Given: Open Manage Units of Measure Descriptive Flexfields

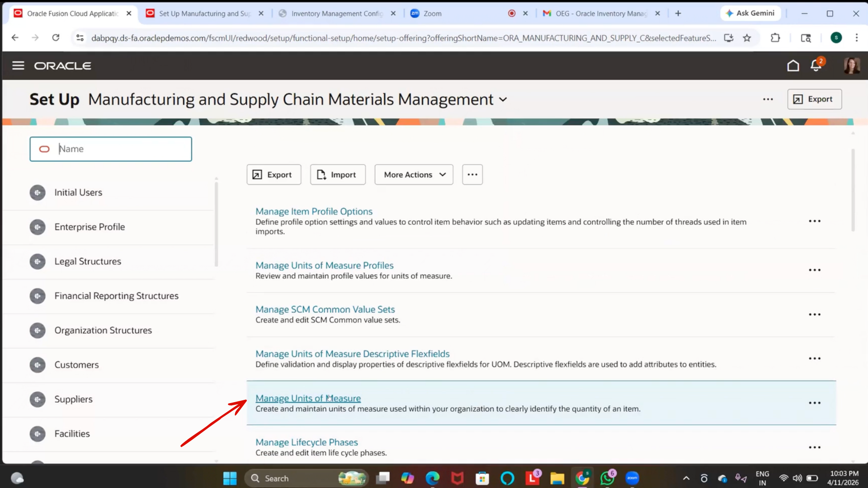Looking at the screenshot, I should (x=352, y=354).
